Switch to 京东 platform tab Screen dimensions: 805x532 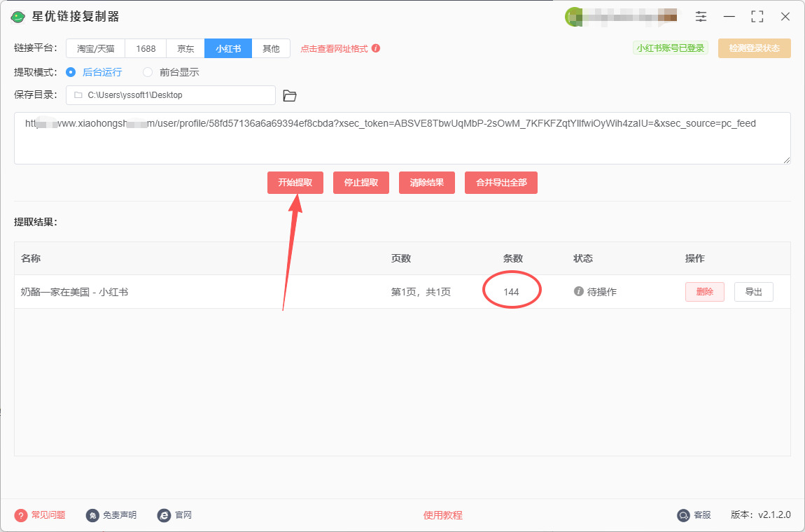click(185, 49)
